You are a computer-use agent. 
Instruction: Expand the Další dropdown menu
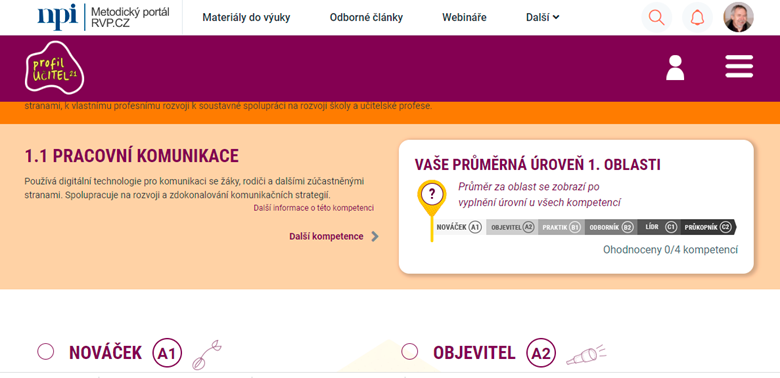[x=543, y=17]
